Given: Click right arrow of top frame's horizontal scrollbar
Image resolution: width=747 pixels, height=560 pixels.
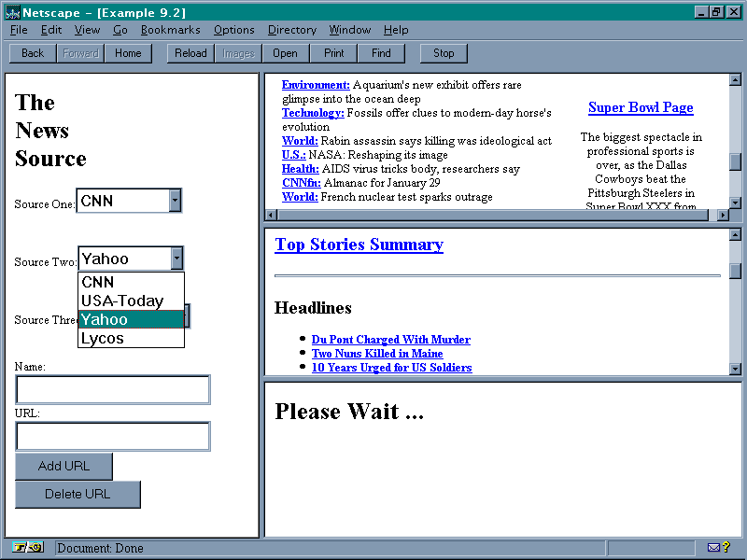Looking at the screenshot, I should pyautogui.click(x=722, y=215).
